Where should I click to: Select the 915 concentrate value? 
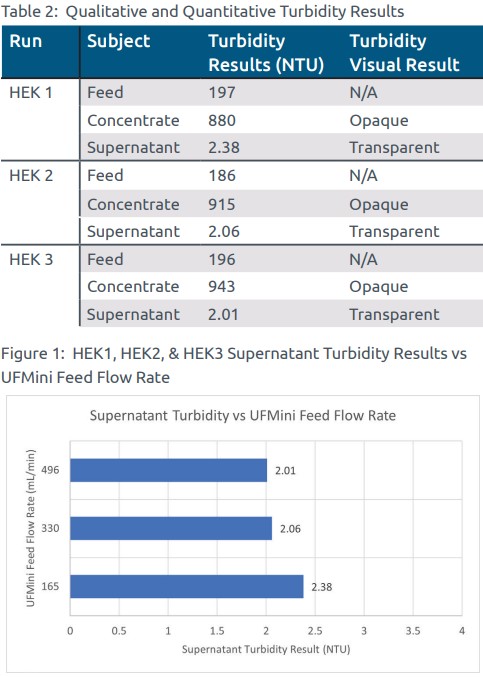[x=222, y=204]
